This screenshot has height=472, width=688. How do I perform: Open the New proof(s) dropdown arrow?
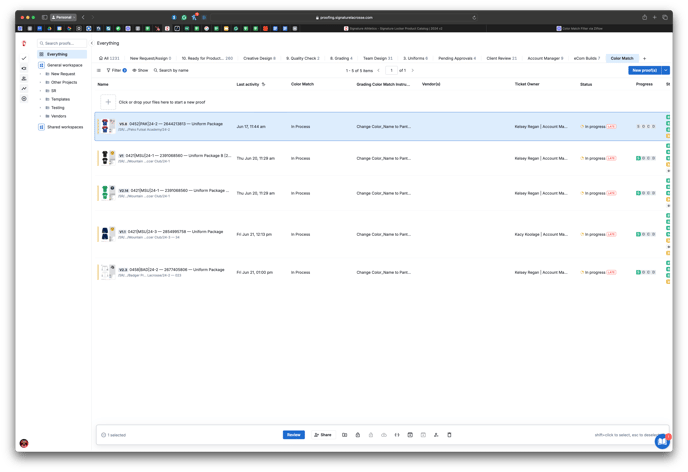point(666,71)
